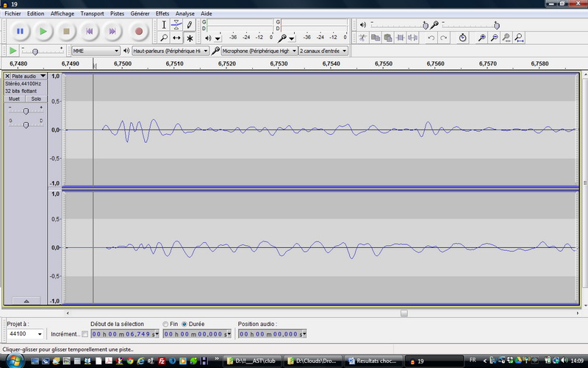Select the Zoom (magnifier) tool

click(164, 38)
